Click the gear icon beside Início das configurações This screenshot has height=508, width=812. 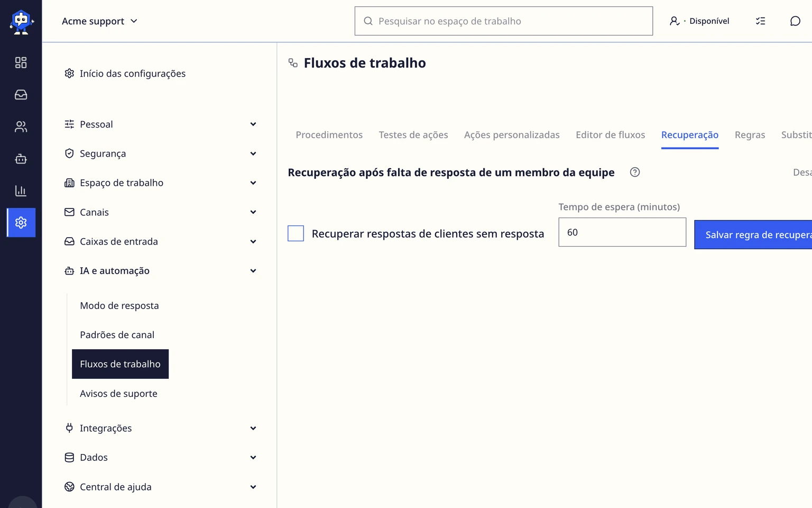69,73
